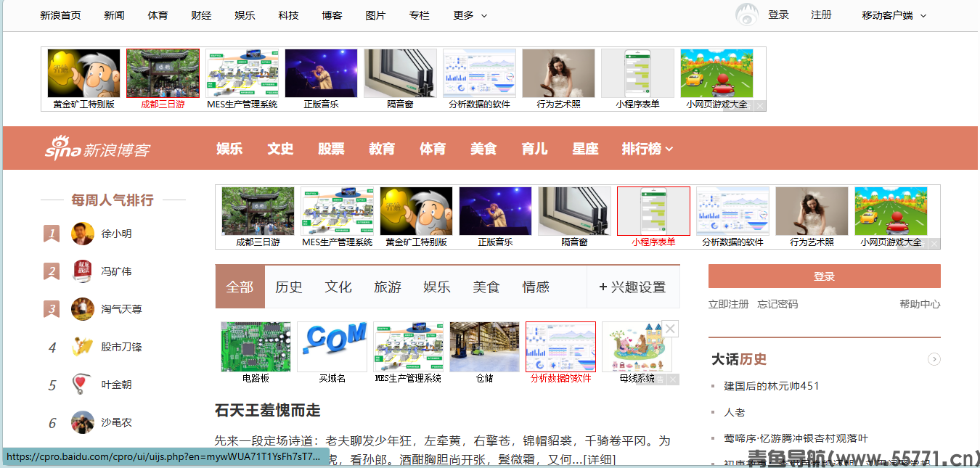Switch to the 旅游 tab
This screenshot has width=980, height=468.
388,287
